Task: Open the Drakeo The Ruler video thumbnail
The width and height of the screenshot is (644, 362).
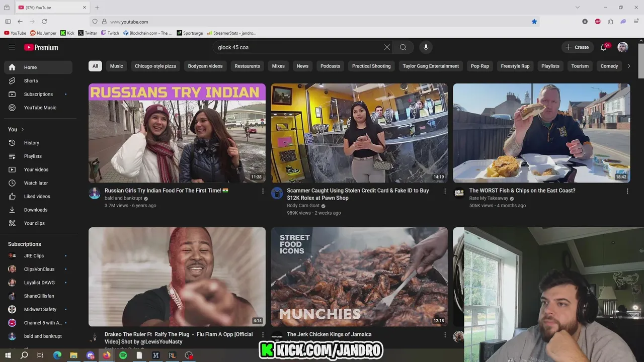Action: point(177,277)
